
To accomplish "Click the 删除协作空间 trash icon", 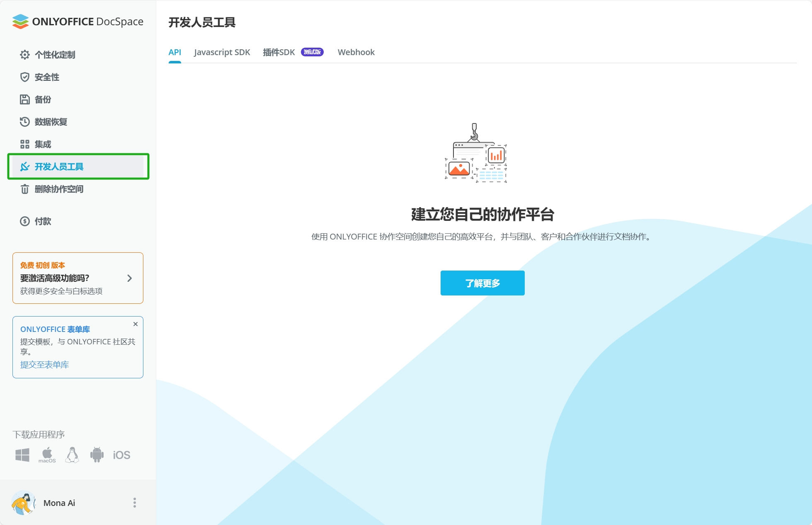I will (25, 189).
